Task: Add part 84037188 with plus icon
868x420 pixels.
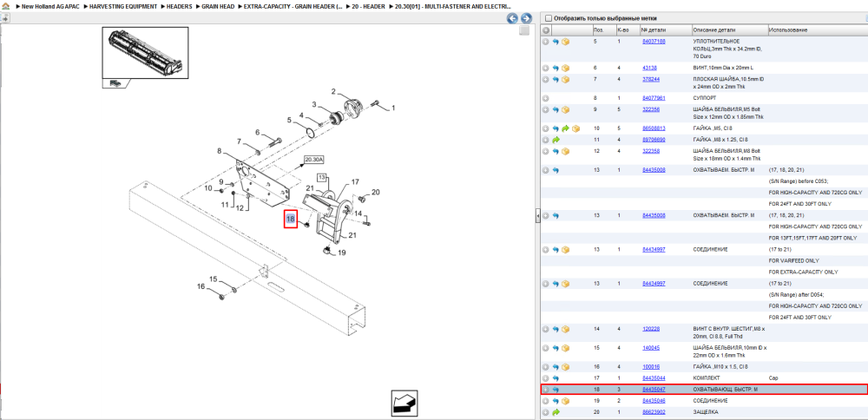Action: pyautogui.click(x=545, y=42)
